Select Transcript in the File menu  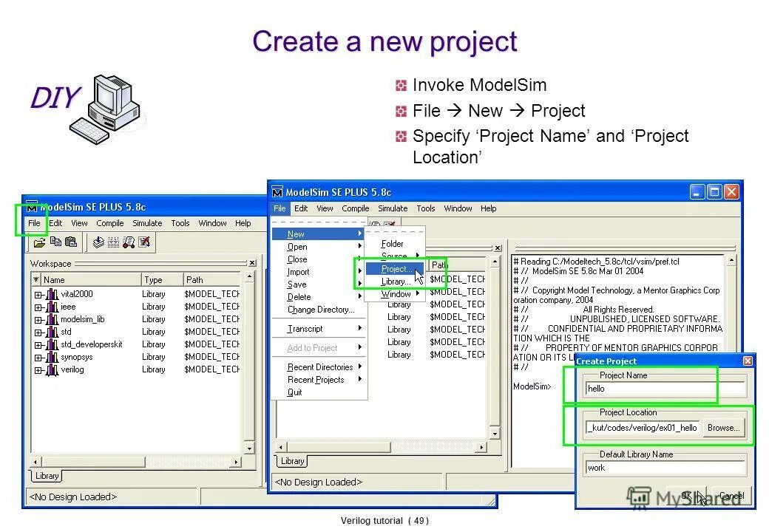319,329
